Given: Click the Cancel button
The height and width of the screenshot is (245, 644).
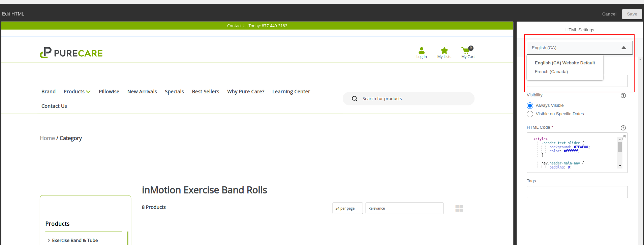Looking at the screenshot, I should (x=609, y=14).
